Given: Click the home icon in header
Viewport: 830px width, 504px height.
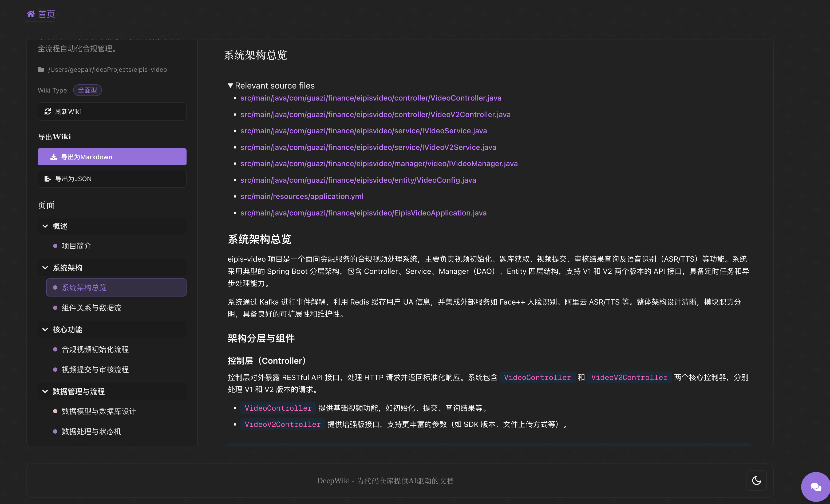Looking at the screenshot, I should click(x=31, y=14).
